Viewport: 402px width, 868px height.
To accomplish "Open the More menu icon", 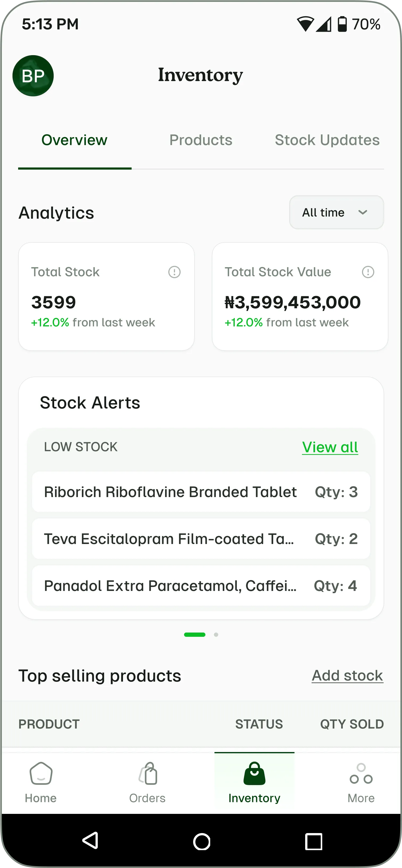I will pos(361,774).
